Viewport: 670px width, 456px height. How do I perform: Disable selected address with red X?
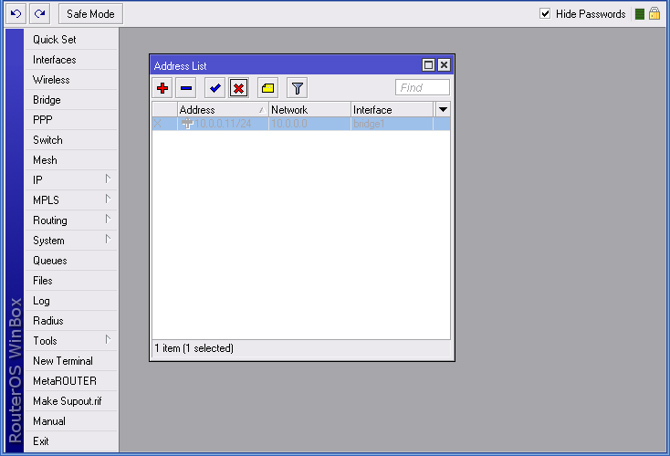click(x=238, y=88)
